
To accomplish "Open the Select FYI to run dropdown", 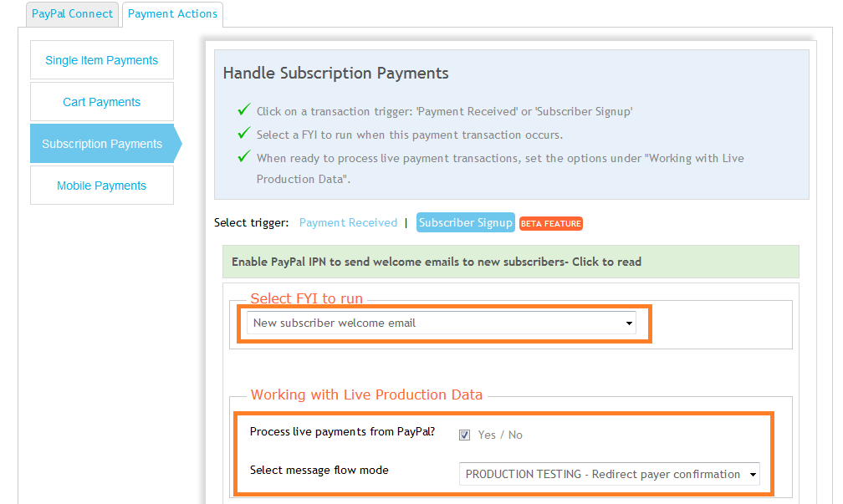I will pos(442,323).
